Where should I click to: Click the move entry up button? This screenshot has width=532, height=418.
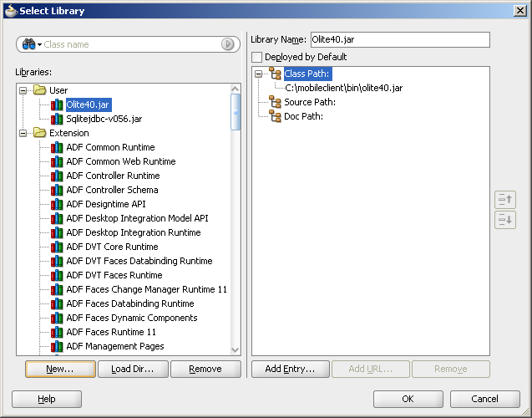click(x=505, y=200)
